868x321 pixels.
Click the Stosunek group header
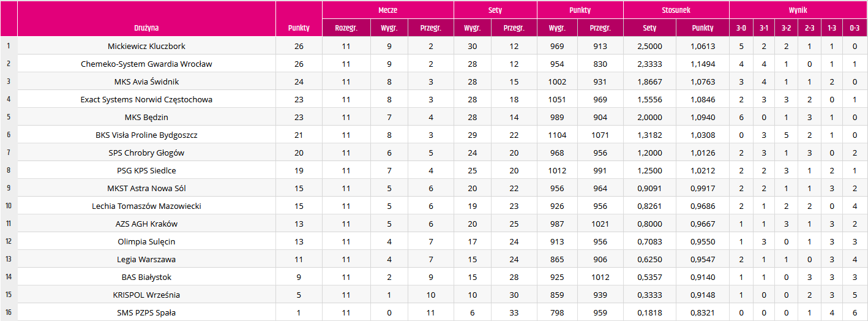[x=676, y=10]
